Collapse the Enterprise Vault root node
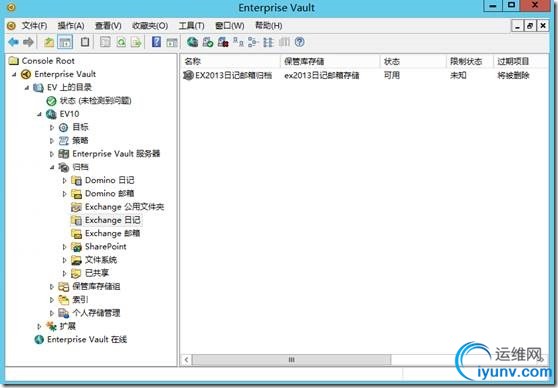Image resolution: width=558 pixels, height=388 pixels. (x=14, y=74)
